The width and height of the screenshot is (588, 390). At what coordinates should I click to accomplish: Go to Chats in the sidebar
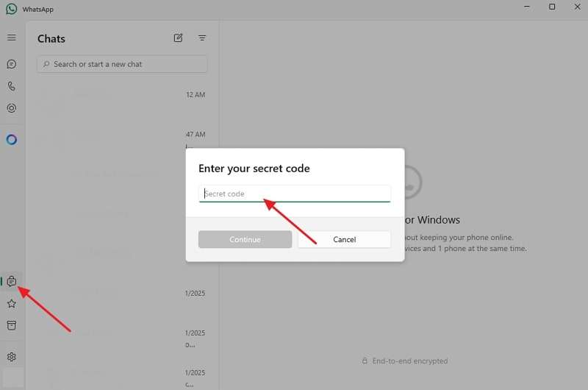[x=11, y=64]
